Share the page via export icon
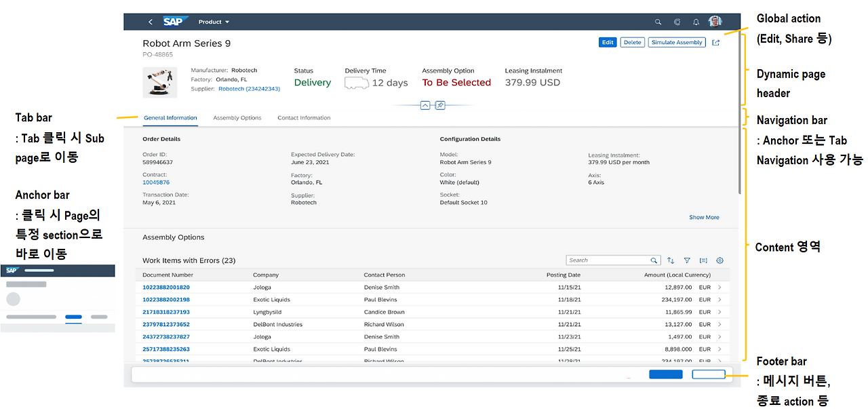Screen dimensions: 868x409 click(x=715, y=42)
